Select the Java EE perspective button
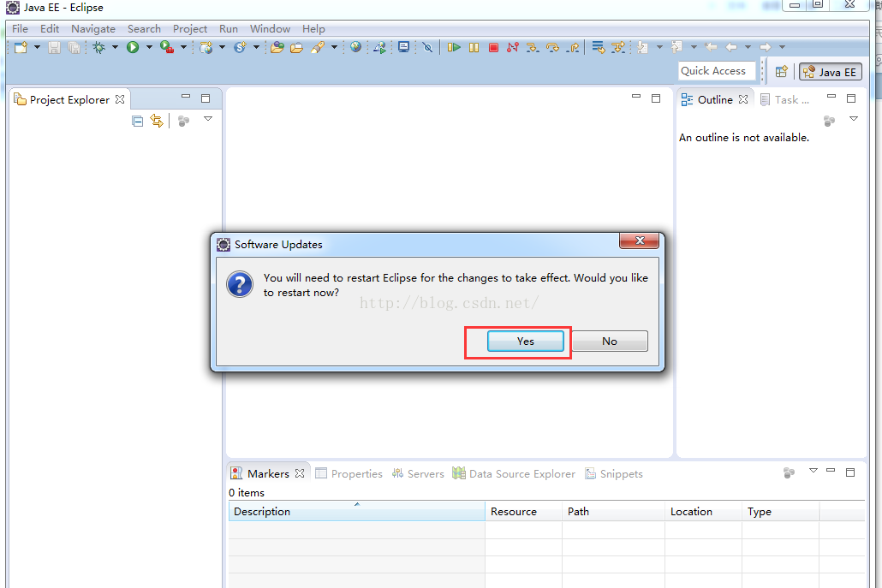882x588 pixels. (x=831, y=72)
